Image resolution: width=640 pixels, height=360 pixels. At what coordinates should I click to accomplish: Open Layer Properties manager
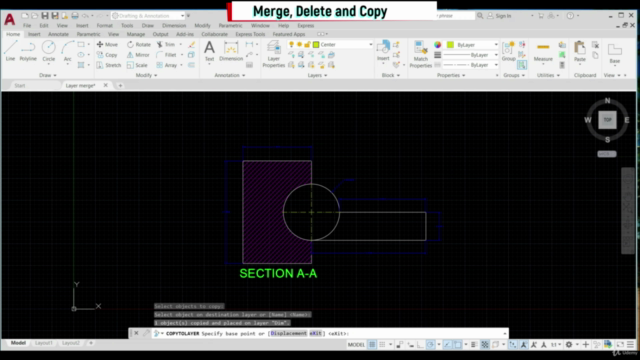point(273,54)
